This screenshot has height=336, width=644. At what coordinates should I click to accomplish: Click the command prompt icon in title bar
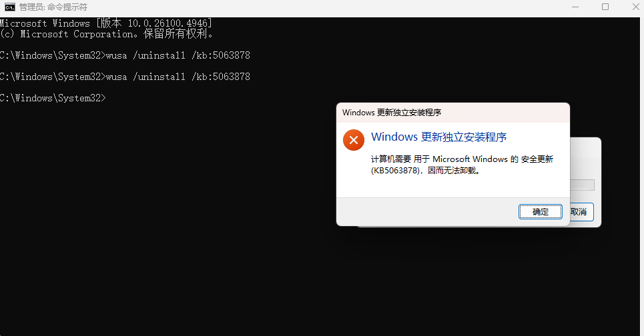(10, 7)
